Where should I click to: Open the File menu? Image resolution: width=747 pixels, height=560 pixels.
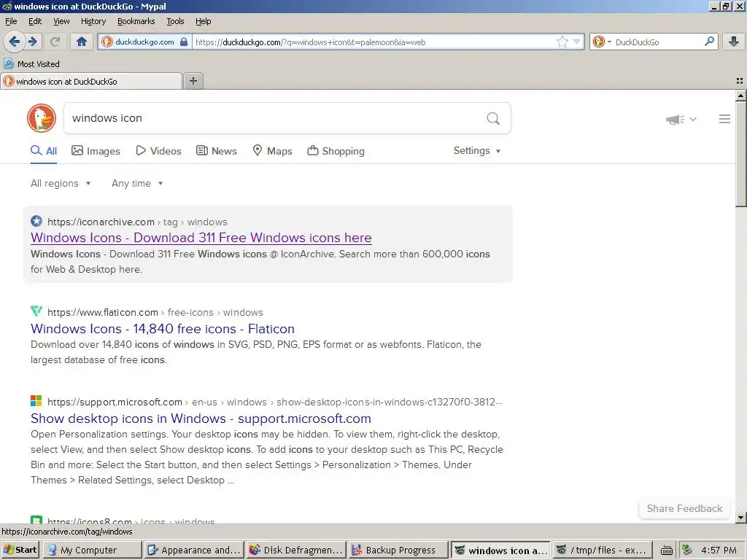tap(11, 21)
